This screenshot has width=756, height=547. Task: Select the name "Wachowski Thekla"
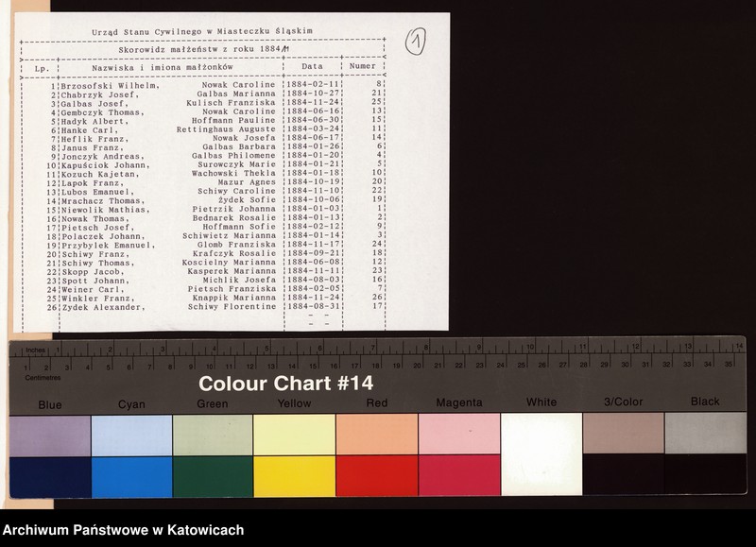(233, 173)
